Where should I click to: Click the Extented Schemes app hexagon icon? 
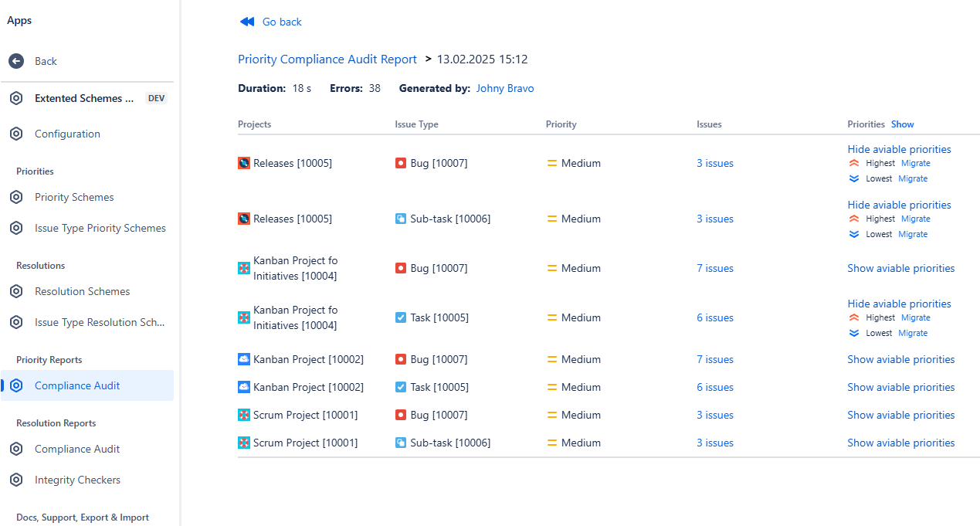click(x=16, y=98)
